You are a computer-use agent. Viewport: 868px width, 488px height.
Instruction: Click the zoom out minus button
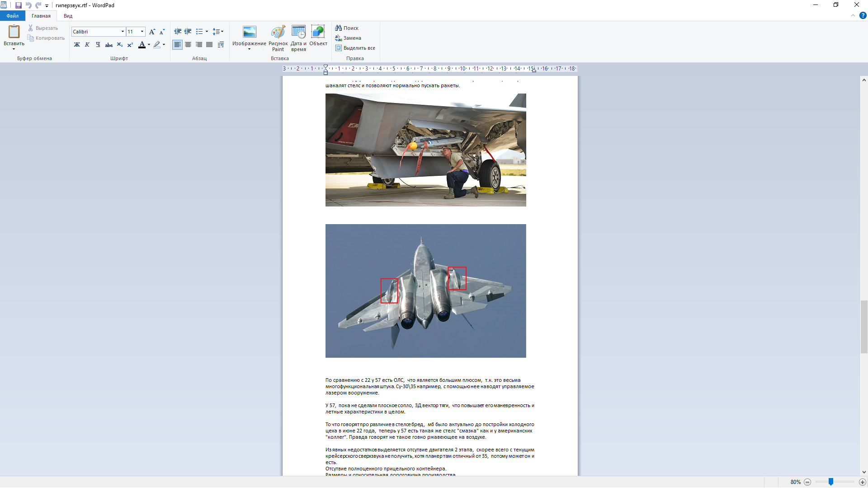click(x=807, y=482)
